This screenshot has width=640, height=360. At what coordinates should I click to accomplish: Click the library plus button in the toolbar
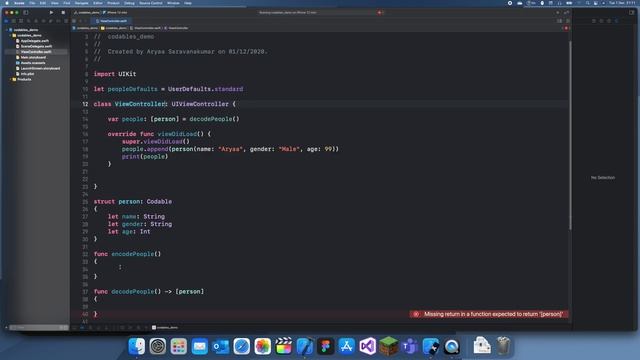pyautogui.click(x=558, y=13)
